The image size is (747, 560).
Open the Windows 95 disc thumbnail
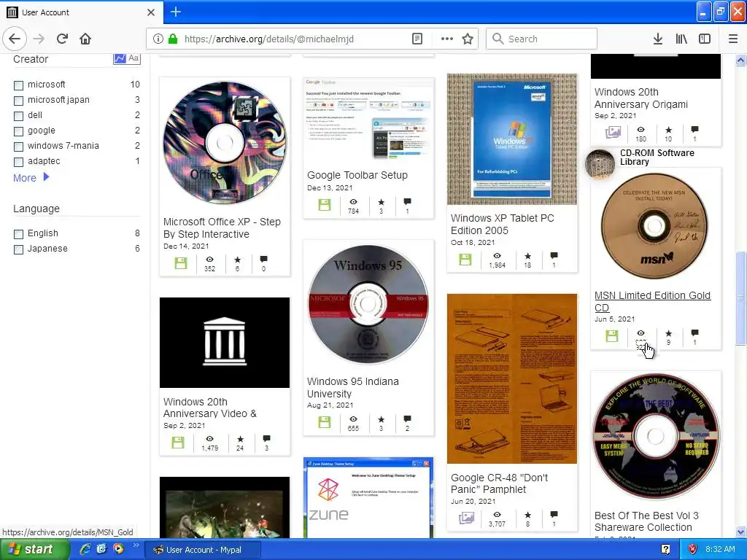tap(368, 305)
